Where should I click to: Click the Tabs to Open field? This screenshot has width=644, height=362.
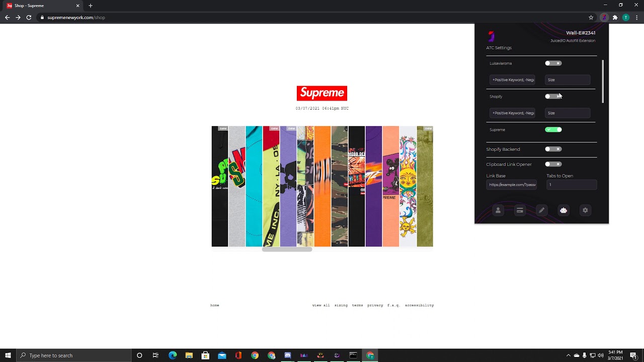[572, 185]
